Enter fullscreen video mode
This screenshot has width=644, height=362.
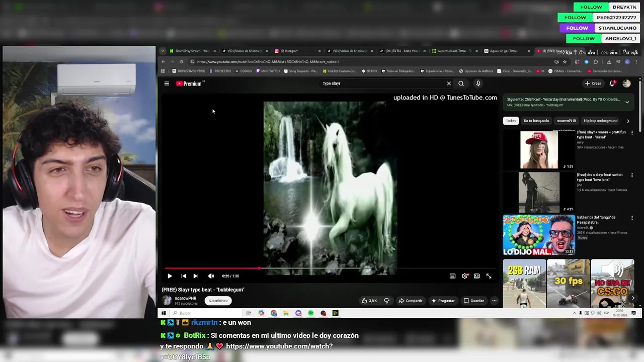[x=489, y=276]
